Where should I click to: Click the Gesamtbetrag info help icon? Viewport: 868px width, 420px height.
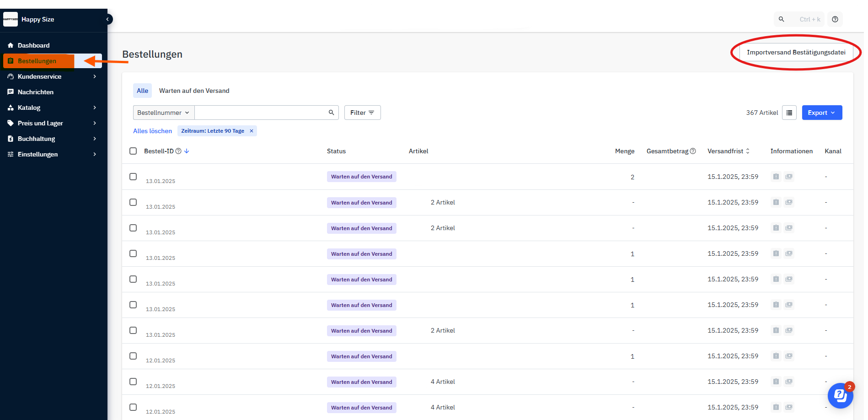point(693,151)
